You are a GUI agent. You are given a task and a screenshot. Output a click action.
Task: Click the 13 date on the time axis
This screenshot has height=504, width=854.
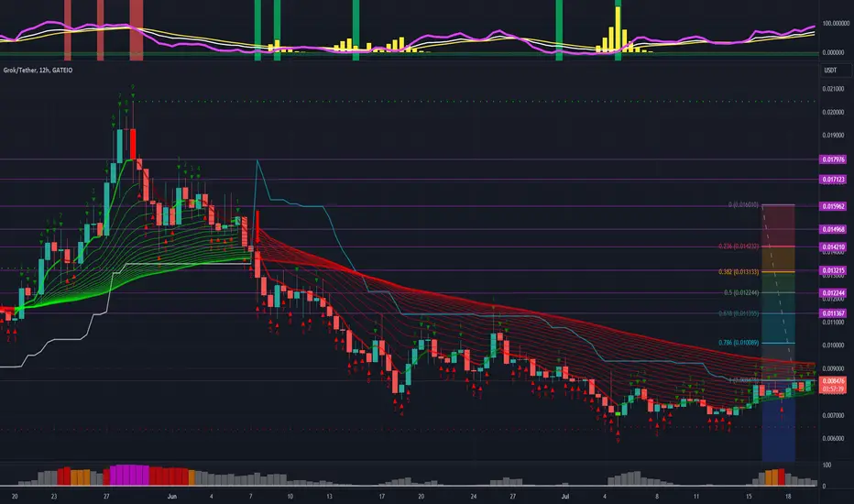(x=330, y=497)
